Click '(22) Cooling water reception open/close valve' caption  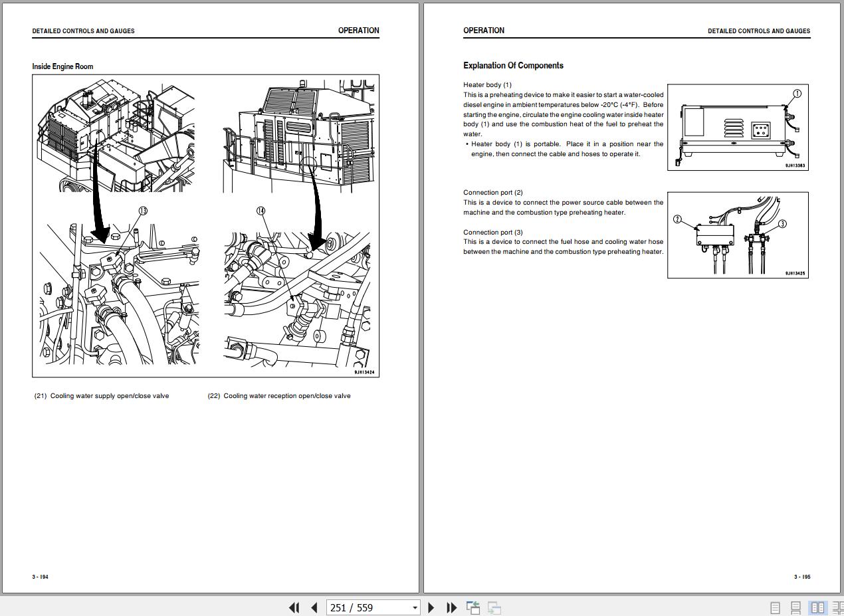click(x=279, y=396)
